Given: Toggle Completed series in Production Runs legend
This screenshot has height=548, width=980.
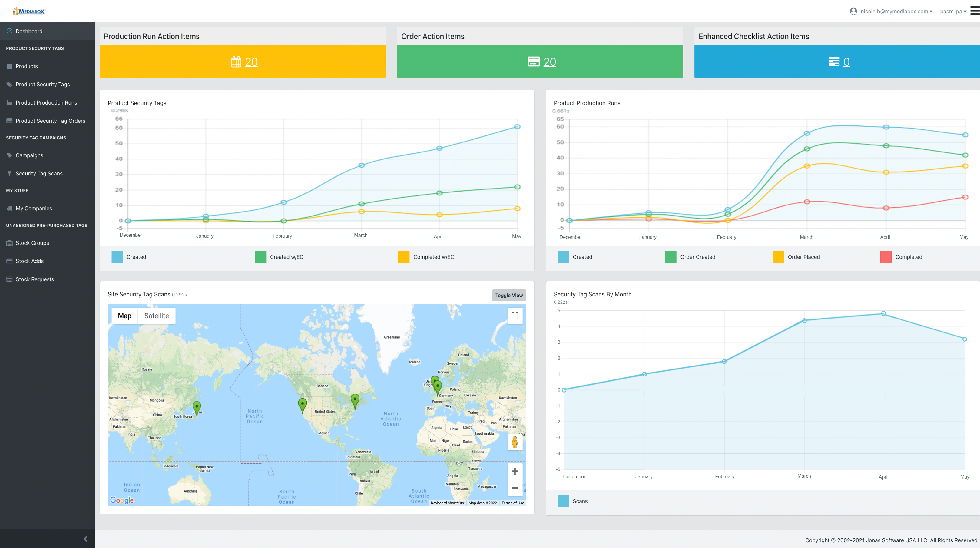Looking at the screenshot, I should [x=901, y=257].
